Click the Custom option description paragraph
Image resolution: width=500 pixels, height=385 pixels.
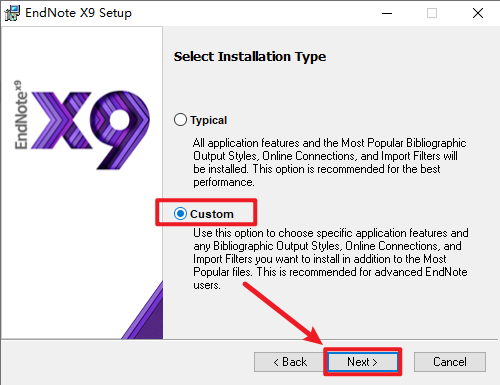(331, 259)
